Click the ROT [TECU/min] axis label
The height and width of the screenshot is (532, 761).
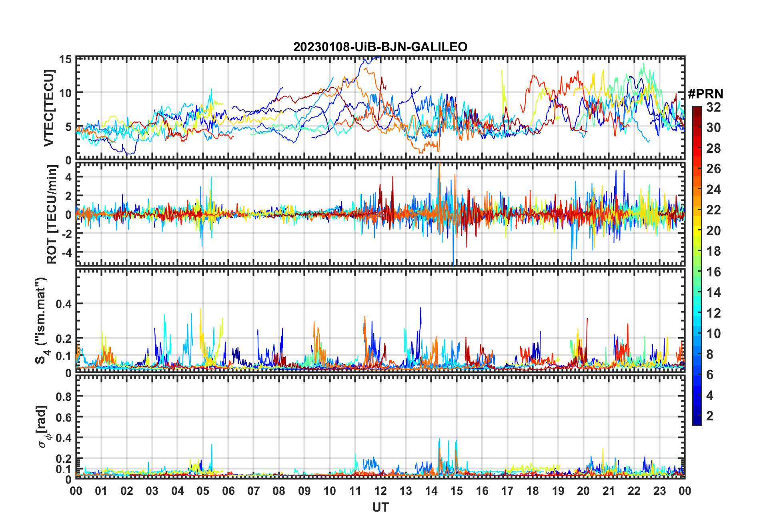[52, 214]
